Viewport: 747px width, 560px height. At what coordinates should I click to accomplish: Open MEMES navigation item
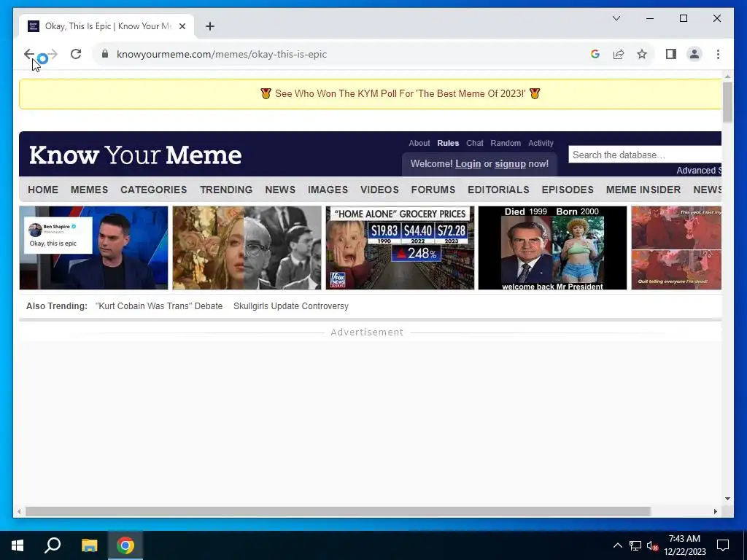[89, 190]
